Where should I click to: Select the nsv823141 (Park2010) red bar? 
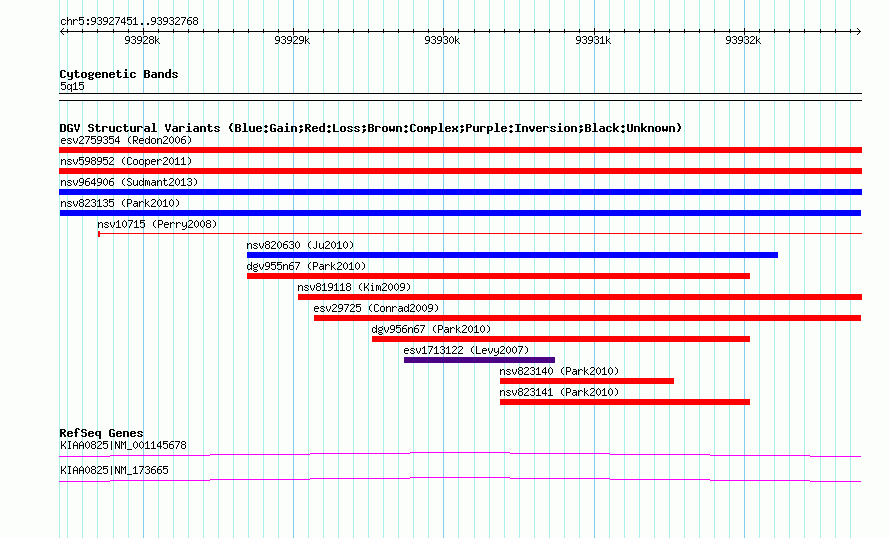coord(625,402)
